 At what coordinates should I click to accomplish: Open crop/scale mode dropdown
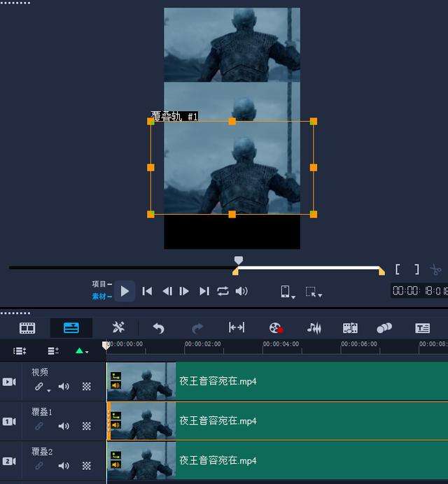[x=314, y=292]
